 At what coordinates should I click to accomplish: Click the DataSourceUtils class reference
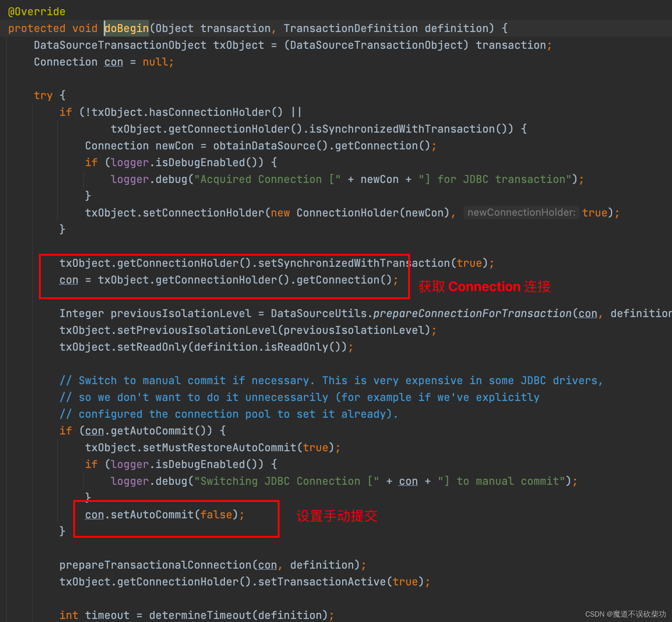point(319,314)
